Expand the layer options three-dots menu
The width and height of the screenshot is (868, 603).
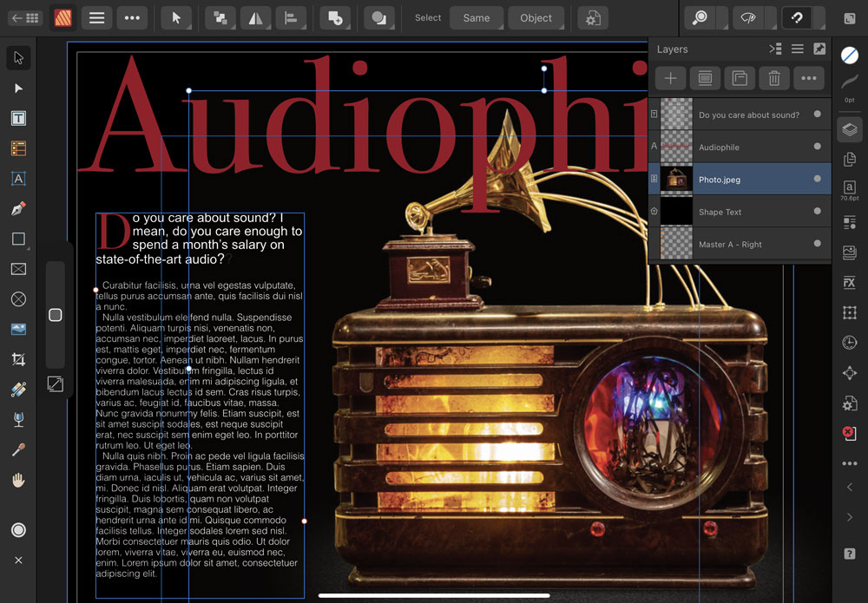tap(809, 78)
